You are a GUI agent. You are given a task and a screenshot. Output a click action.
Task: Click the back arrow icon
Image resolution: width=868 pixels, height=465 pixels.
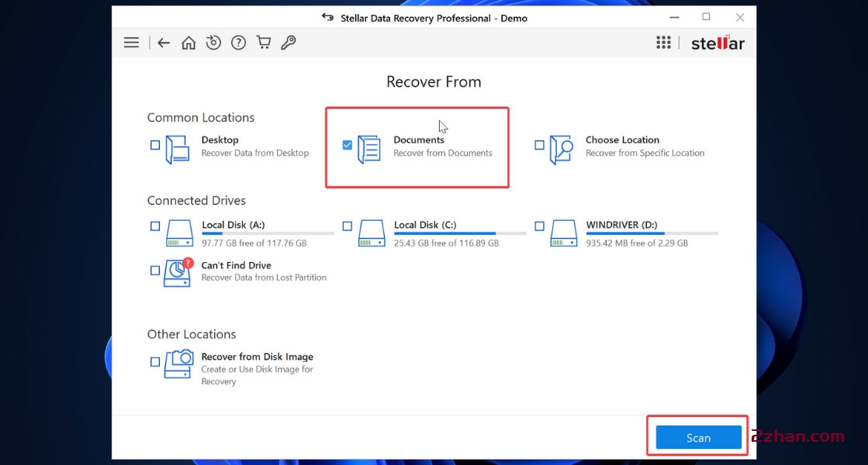(x=164, y=43)
